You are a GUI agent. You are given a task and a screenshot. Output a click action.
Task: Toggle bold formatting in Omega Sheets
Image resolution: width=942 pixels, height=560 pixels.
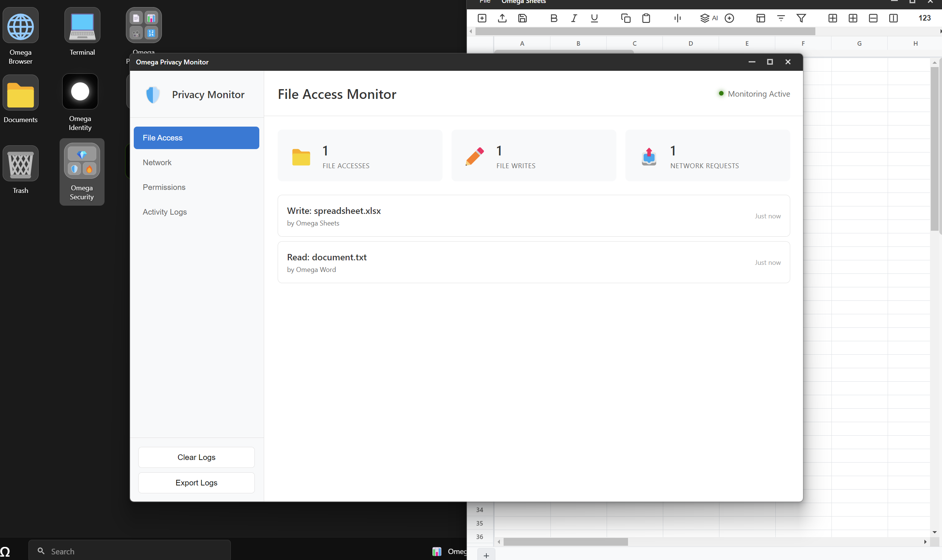[x=553, y=18]
